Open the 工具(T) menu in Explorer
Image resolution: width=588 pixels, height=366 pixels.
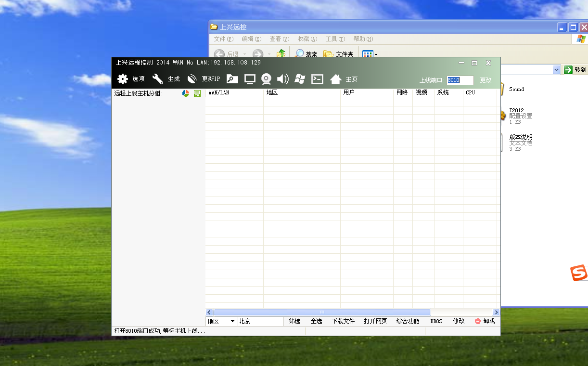(x=335, y=39)
